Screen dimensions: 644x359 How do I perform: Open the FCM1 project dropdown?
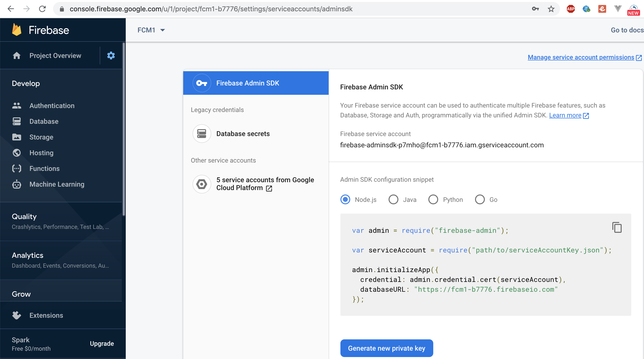[151, 30]
